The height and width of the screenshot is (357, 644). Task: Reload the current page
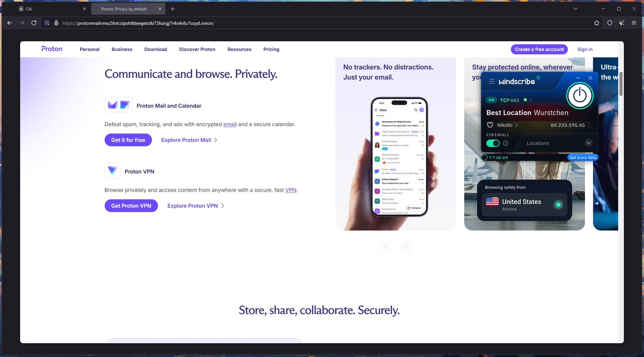34,23
